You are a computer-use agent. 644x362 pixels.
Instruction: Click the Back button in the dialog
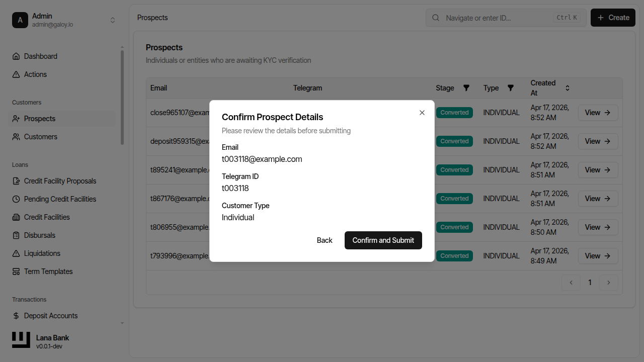(x=325, y=240)
